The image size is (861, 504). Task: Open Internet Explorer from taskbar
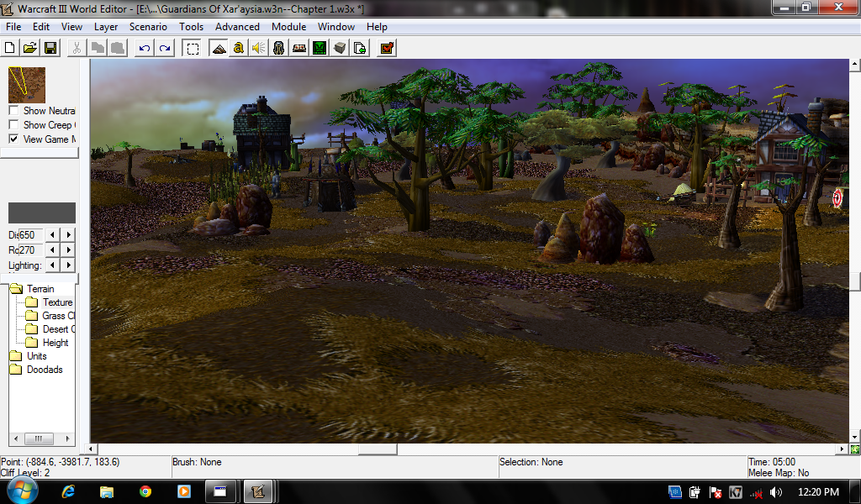pyautogui.click(x=68, y=491)
